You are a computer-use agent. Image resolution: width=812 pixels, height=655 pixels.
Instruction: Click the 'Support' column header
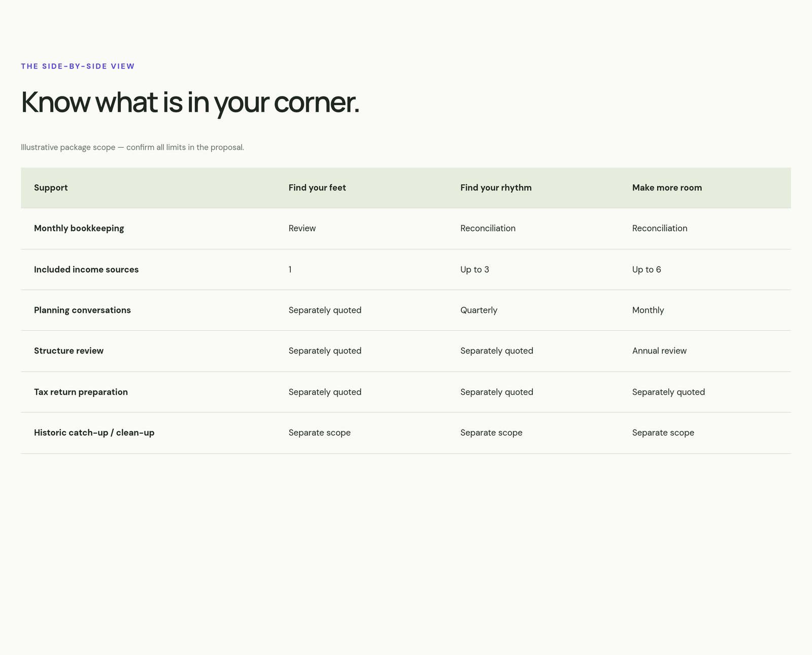click(x=51, y=187)
